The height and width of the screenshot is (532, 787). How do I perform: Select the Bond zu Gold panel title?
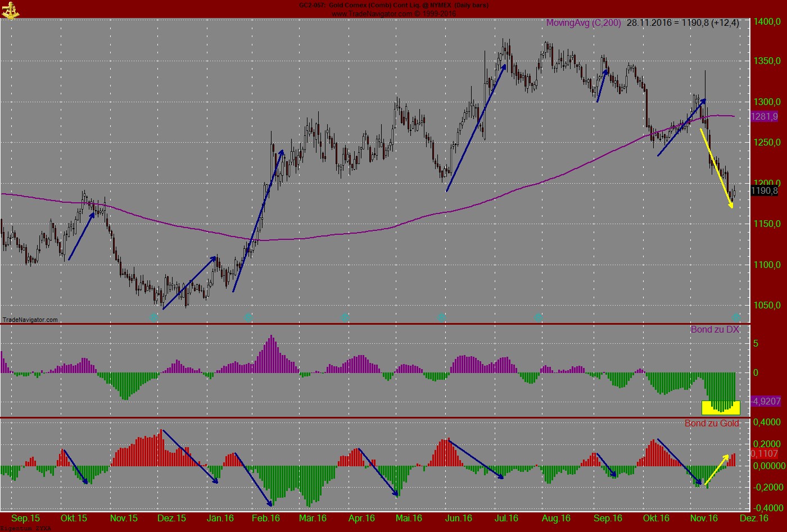713,423
